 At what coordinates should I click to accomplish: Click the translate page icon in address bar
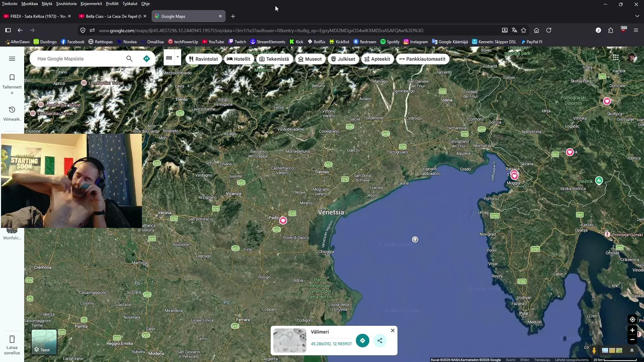pos(514,30)
